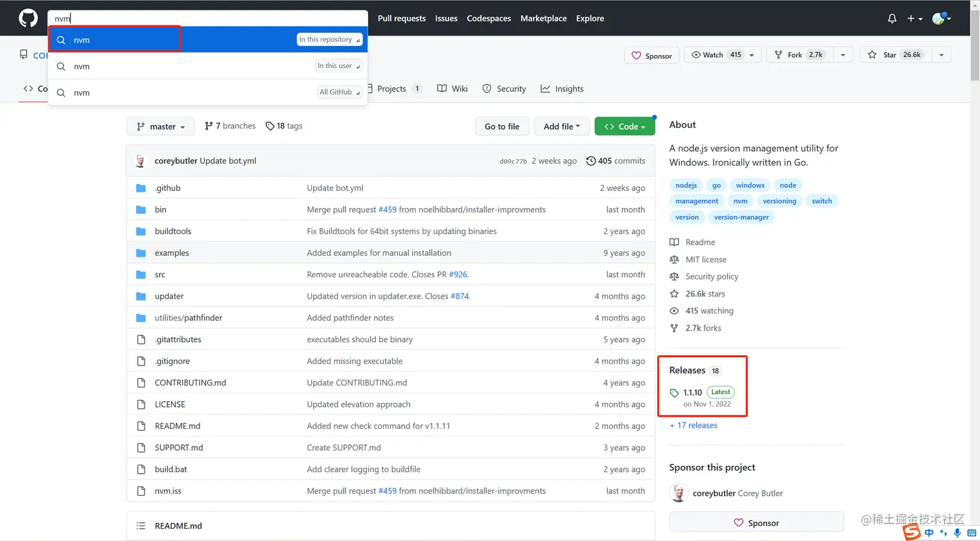The height and width of the screenshot is (541, 980).
Task: Switch to the Projects tab
Action: coord(395,89)
